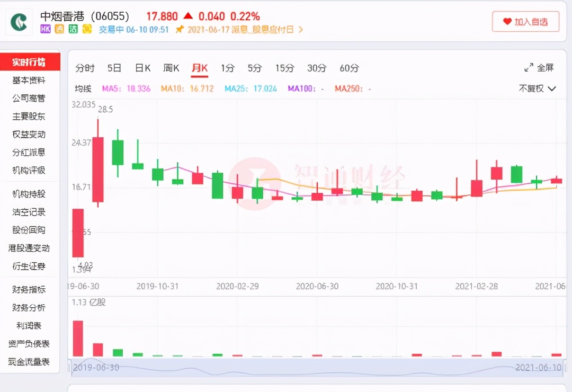Image resolution: width=572 pixels, height=392 pixels.
Task: Open the 均线 moving average selector
Action: 82,88
